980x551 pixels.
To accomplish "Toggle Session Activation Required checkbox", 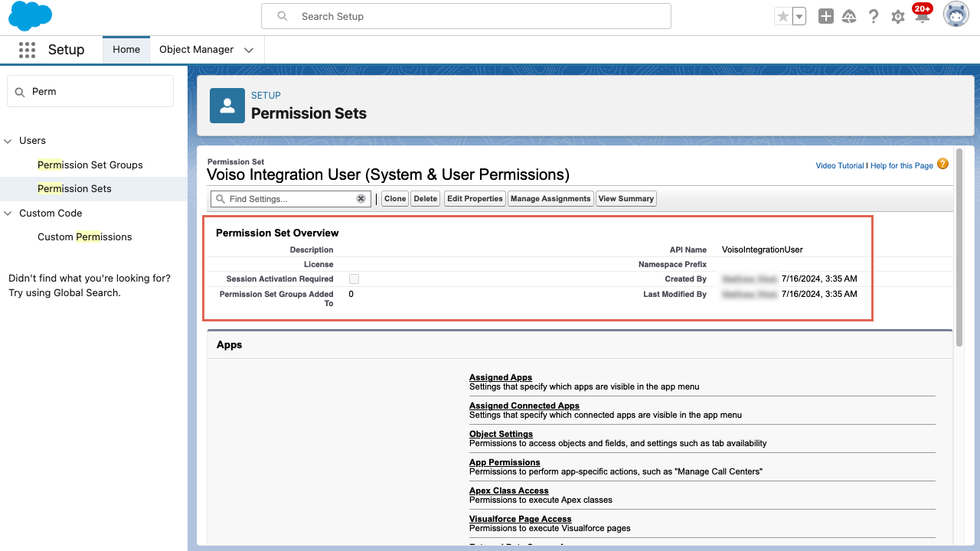I will click(x=354, y=279).
